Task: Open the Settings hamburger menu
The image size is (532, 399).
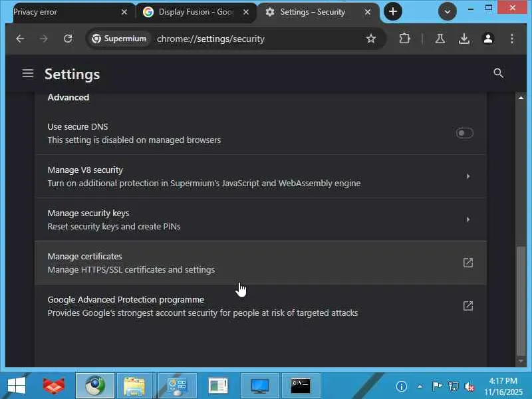Action: [x=28, y=73]
